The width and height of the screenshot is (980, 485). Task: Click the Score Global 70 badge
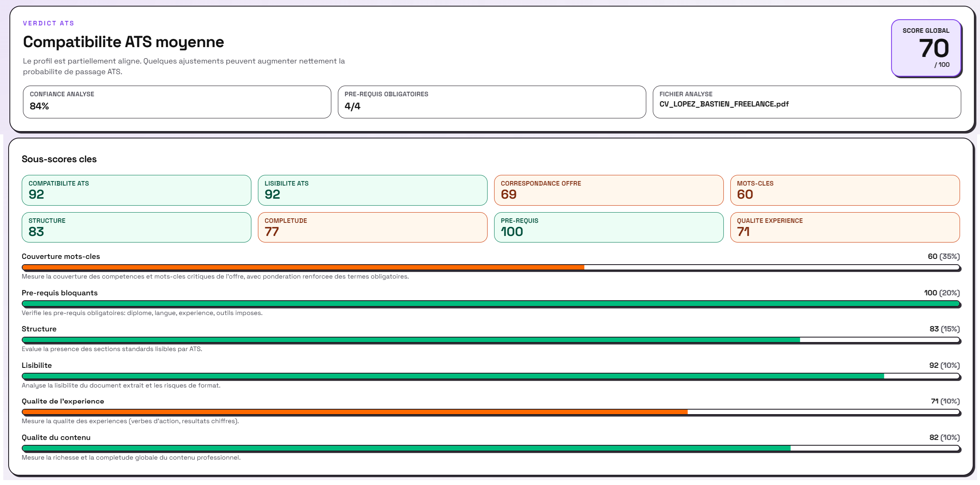click(x=926, y=48)
